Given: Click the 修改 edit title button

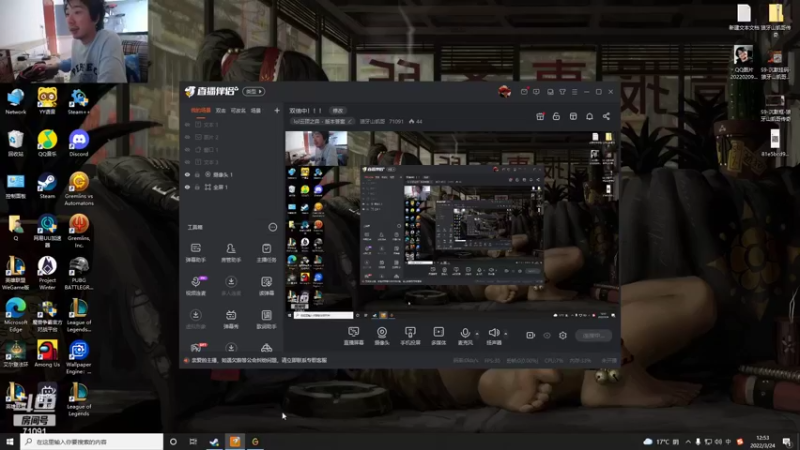Looking at the screenshot, I should pyautogui.click(x=338, y=111).
